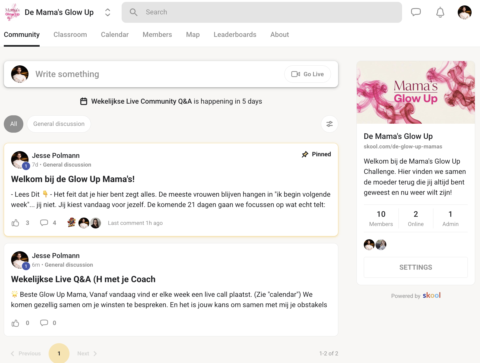Open the post filter sliders icon

[329, 124]
